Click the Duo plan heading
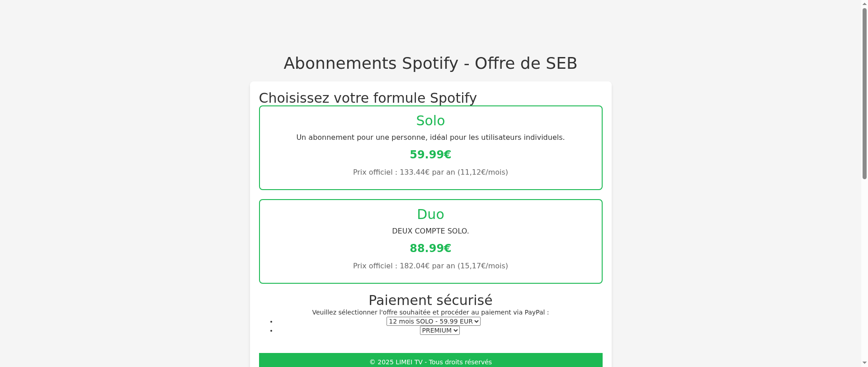Viewport: 868px width, 367px height. (x=430, y=214)
